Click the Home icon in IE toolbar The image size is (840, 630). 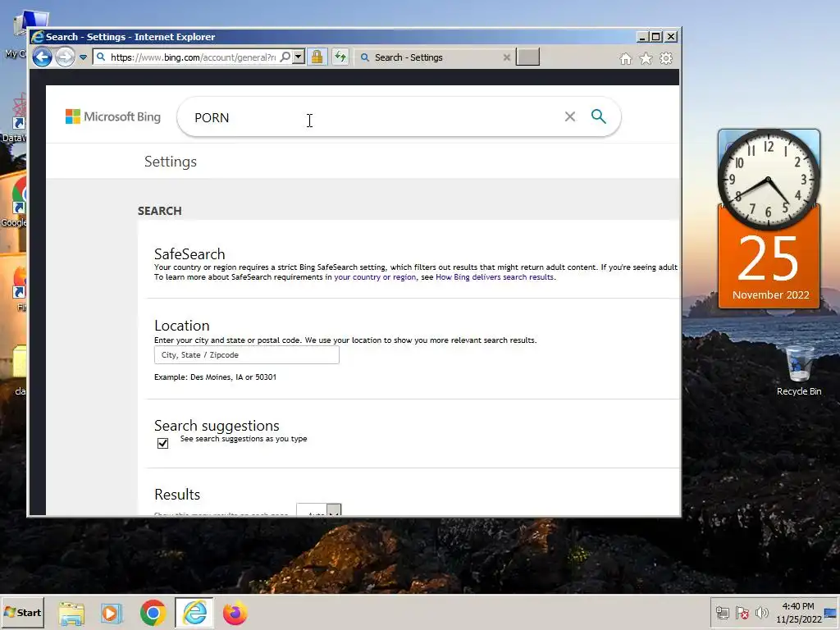[x=626, y=58]
